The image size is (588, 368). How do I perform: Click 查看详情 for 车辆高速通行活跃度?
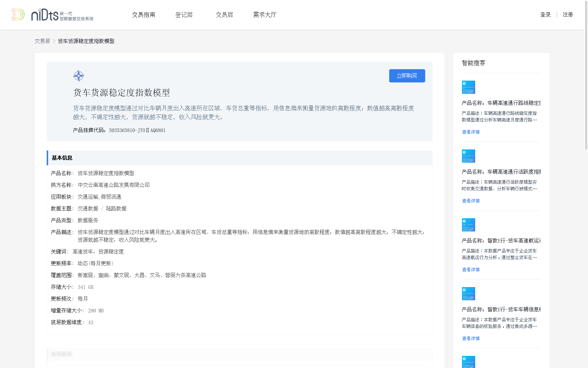click(x=471, y=201)
